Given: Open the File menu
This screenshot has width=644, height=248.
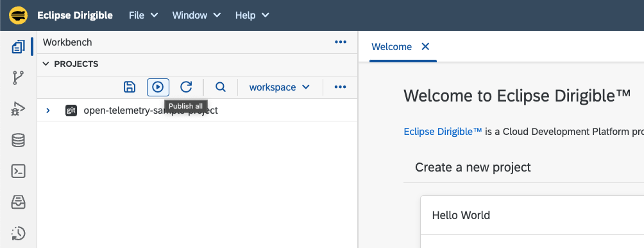Looking at the screenshot, I should tap(143, 15).
